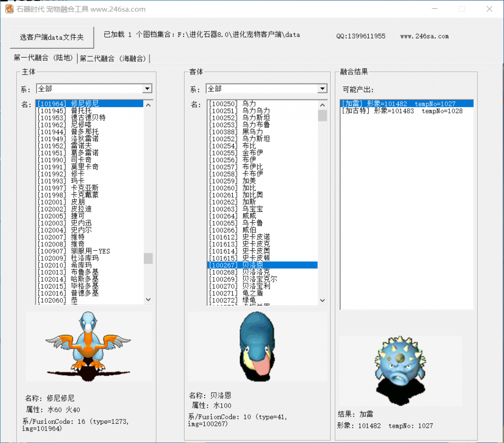Select [100251] 乌力乌力 in 客体 list
The image size is (504, 443).
(263, 111)
